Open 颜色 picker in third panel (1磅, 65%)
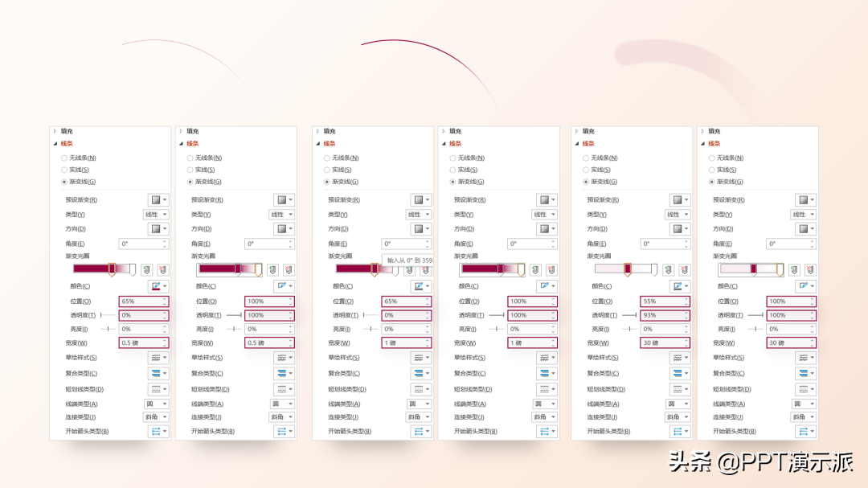 pyautogui.click(x=421, y=286)
